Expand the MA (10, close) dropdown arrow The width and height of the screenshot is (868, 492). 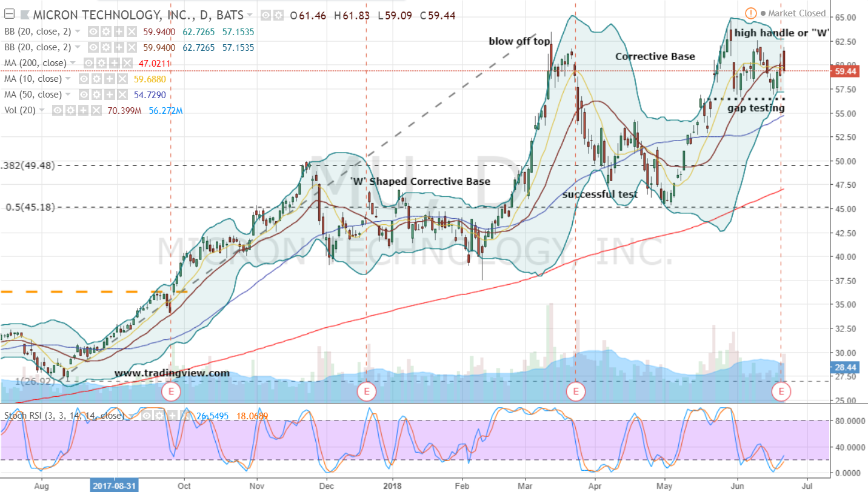(68, 79)
